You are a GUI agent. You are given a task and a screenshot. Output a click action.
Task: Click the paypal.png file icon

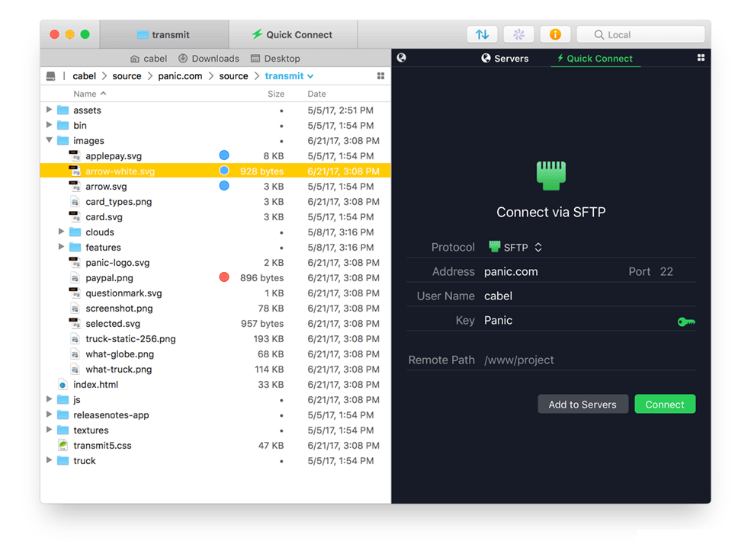tap(75, 278)
